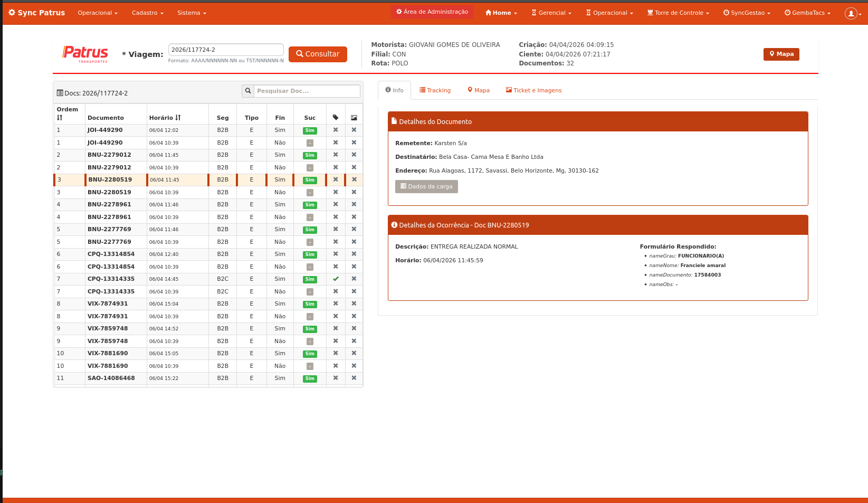Expand the Cadastro dropdown menu
This screenshot has height=503, width=868.
pyautogui.click(x=148, y=13)
